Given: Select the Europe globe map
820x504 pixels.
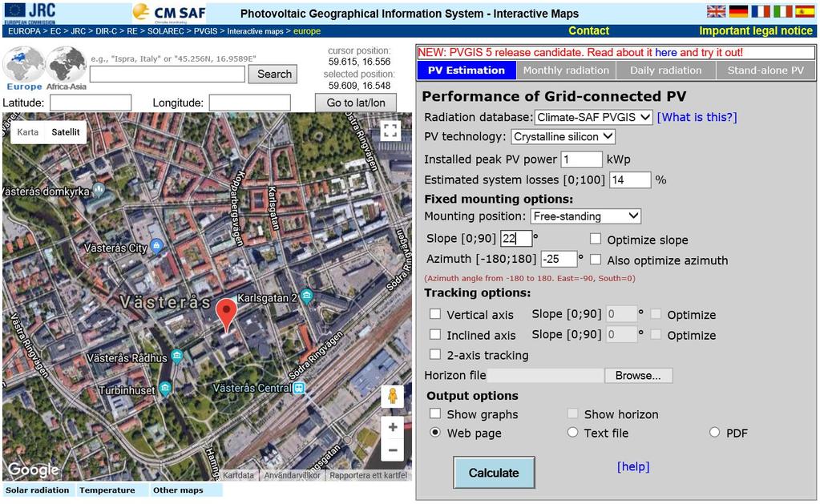Looking at the screenshot, I should (24, 68).
